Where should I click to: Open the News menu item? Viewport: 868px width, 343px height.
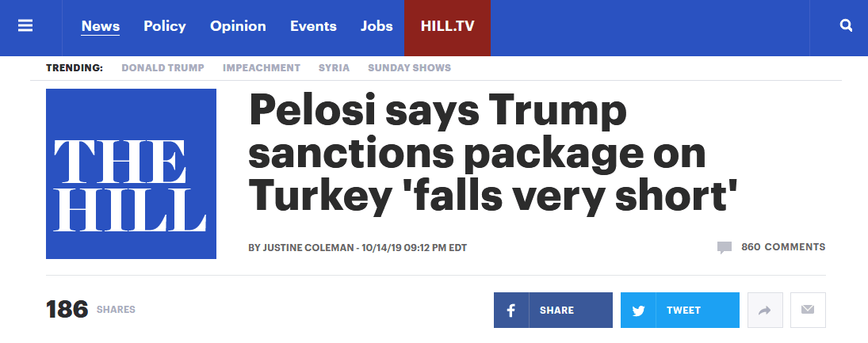pyautogui.click(x=100, y=26)
